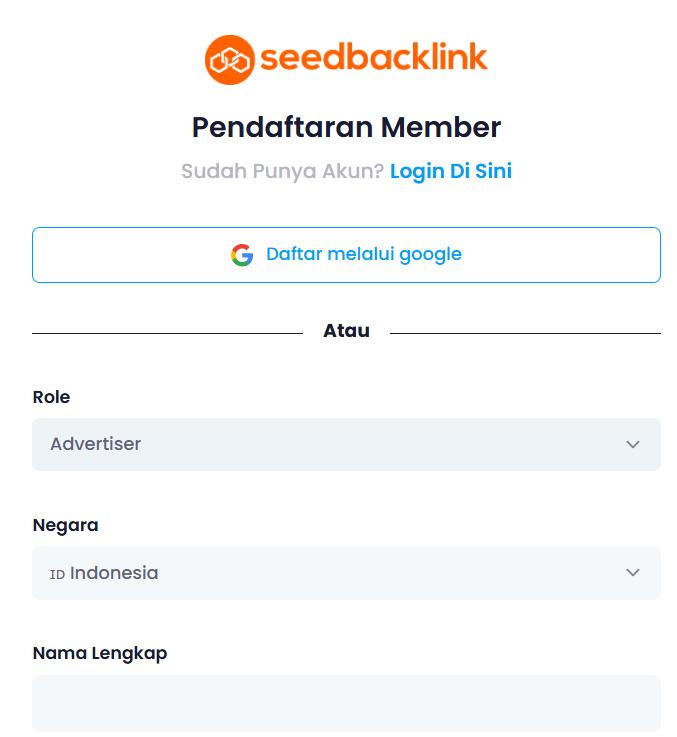The image size is (677, 737).
Task: Click the Sudah Punya Akun? text
Action: [283, 171]
